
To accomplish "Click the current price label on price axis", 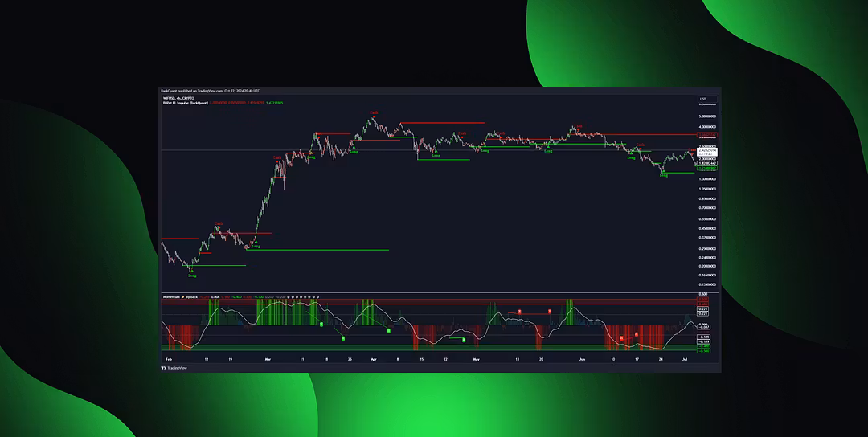I will coord(706,151).
